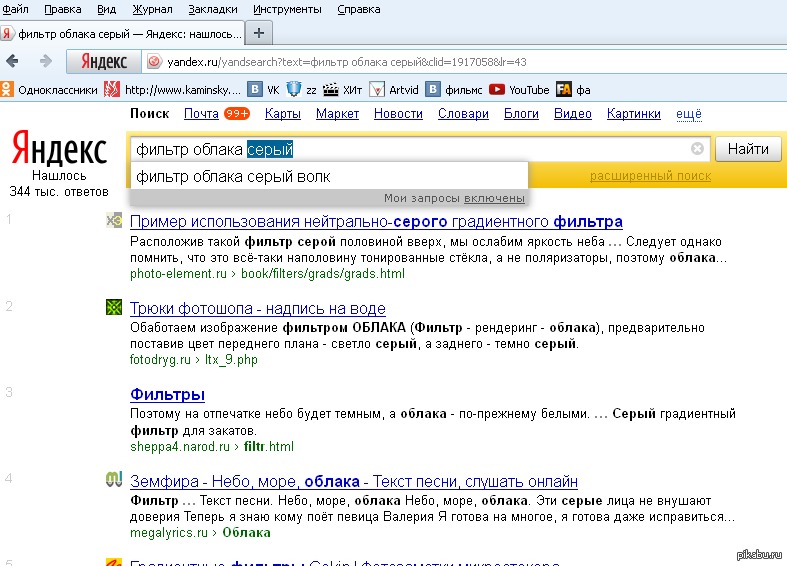Click the browser forward arrow button

(45, 61)
